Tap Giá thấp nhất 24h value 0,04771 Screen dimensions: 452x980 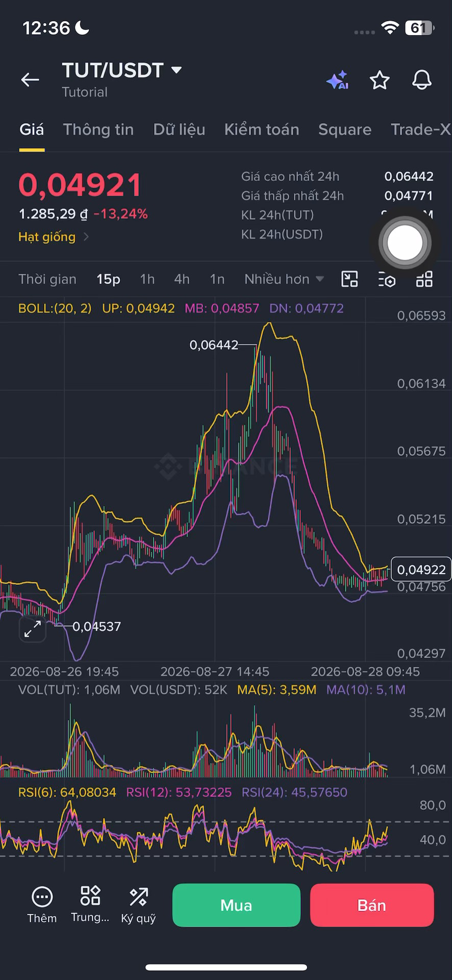409,196
